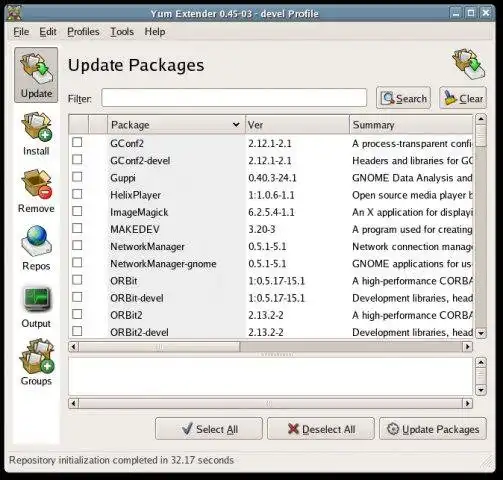Click the window resize grip corner
The image size is (503, 480).
pyautogui.click(x=488, y=462)
